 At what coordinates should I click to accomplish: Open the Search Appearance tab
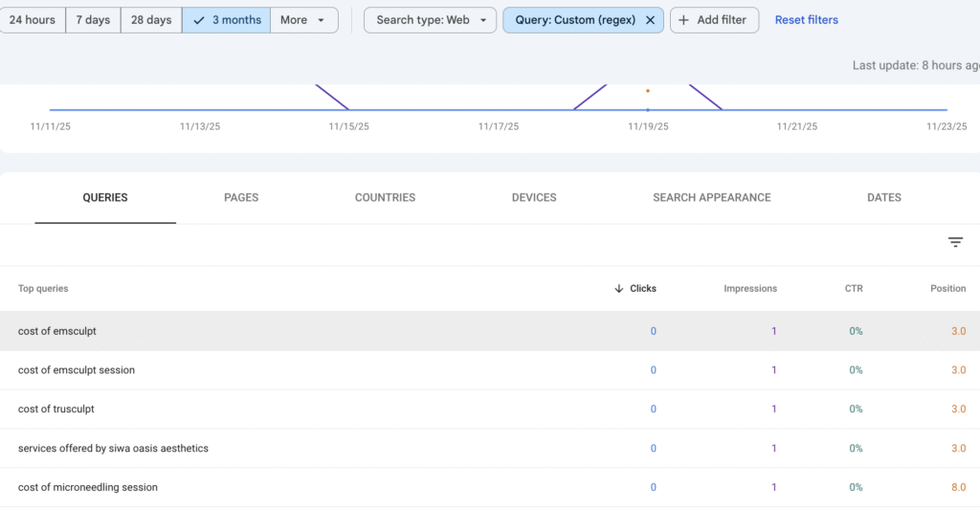pyautogui.click(x=711, y=198)
